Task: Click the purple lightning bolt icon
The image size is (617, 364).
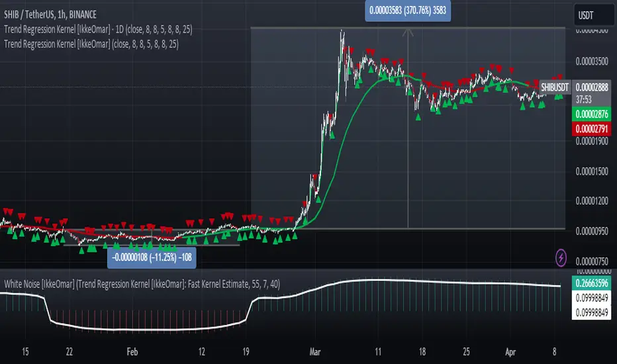Action: [x=562, y=256]
